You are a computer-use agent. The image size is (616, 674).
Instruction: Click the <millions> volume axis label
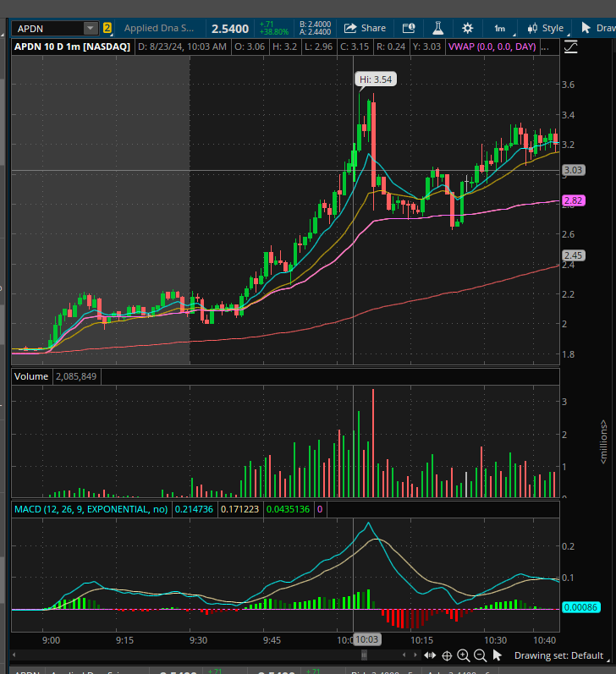point(603,442)
